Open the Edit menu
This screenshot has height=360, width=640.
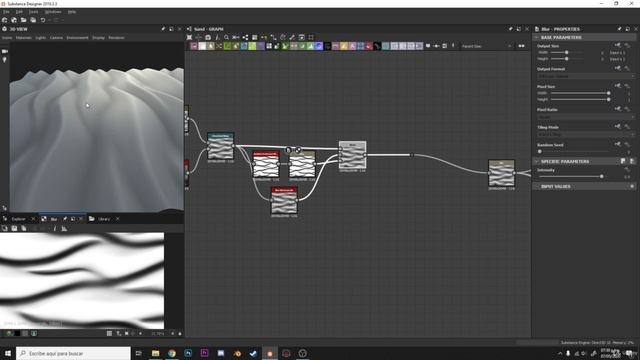coord(19,12)
